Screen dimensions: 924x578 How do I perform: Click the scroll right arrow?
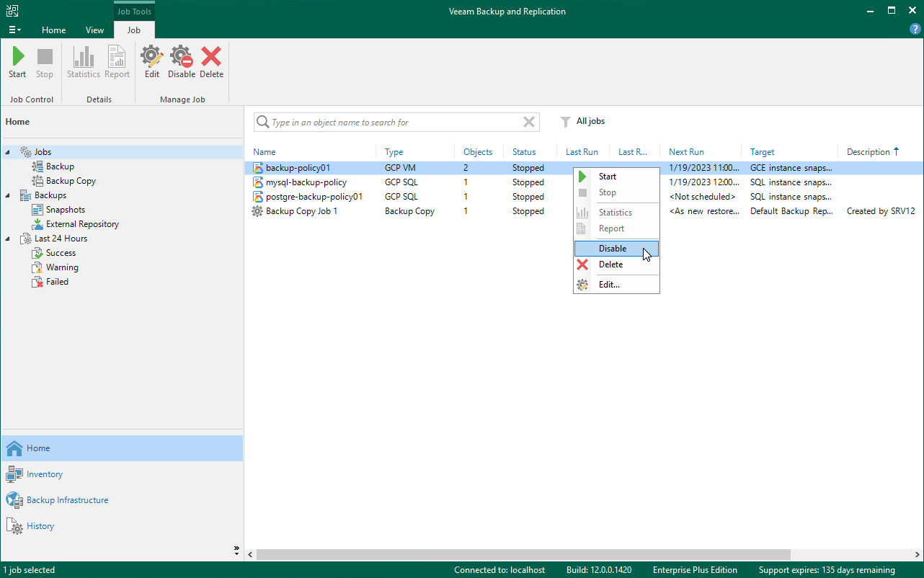tap(918, 555)
